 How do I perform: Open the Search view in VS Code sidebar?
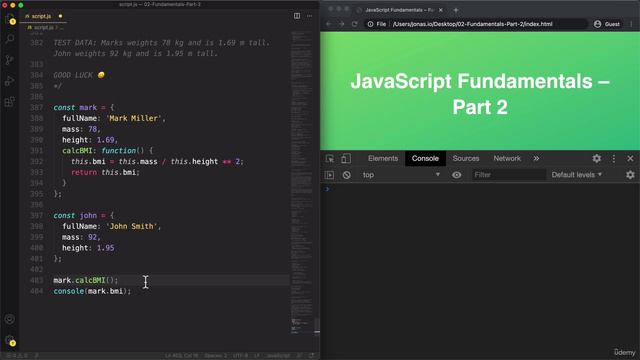pos(10,39)
